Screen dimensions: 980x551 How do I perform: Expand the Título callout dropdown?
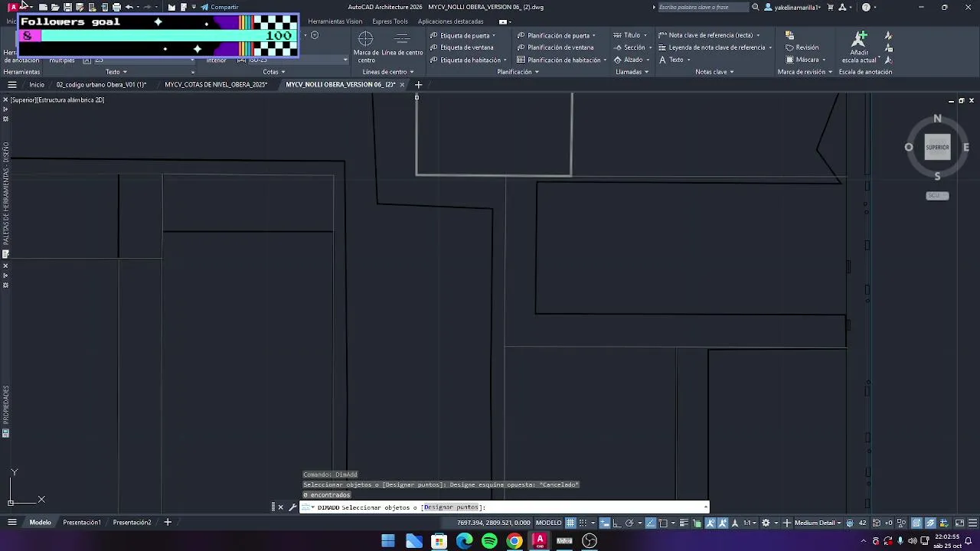645,35
